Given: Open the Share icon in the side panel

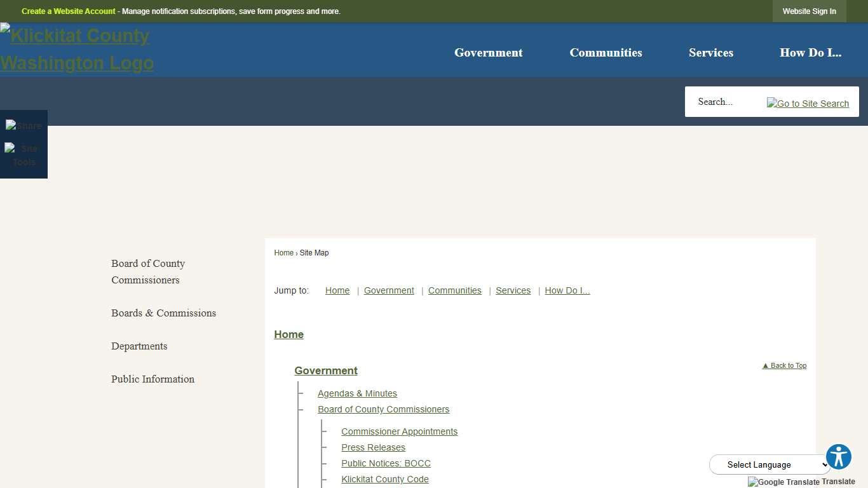Looking at the screenshot, I should 24,126.
